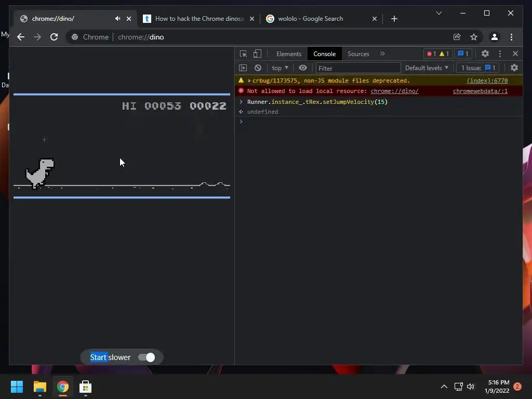
Task: Show the console sidebar icon
Action: [243, 68]
